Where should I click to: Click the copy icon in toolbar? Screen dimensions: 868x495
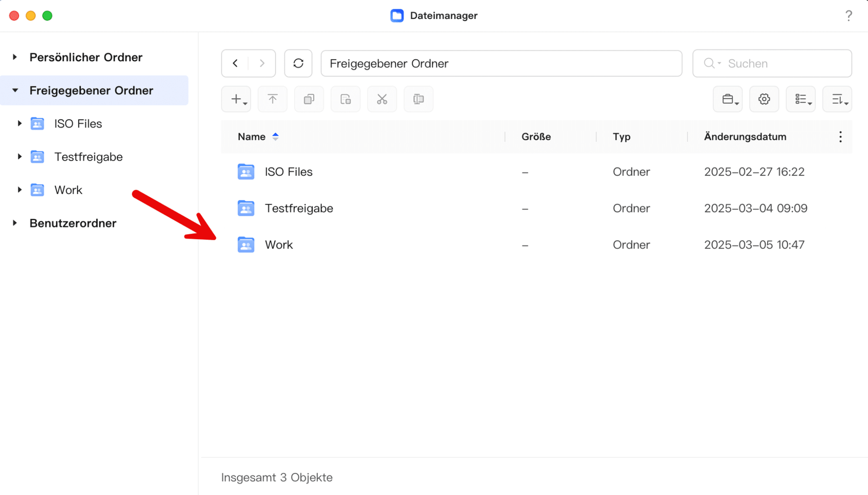pos(309,99)
